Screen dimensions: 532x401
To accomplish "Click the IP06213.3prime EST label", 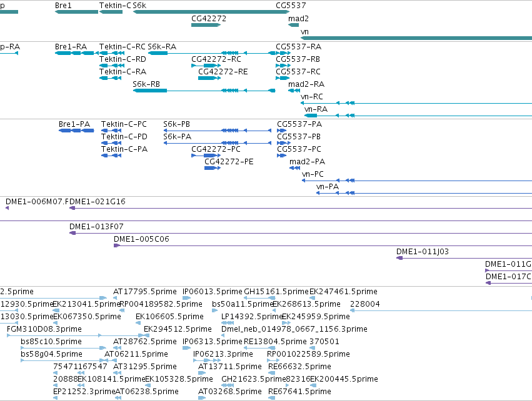I will click(x=223, y=354).
